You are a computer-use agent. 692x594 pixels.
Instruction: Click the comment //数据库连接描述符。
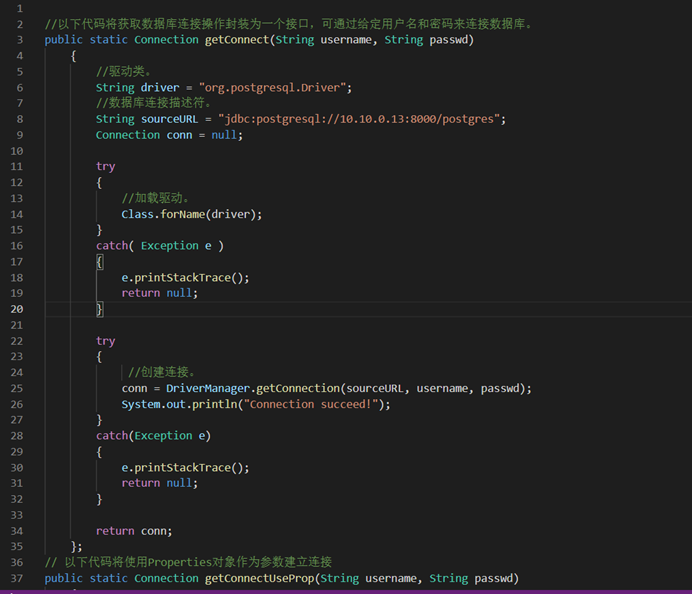coord(154,103)
